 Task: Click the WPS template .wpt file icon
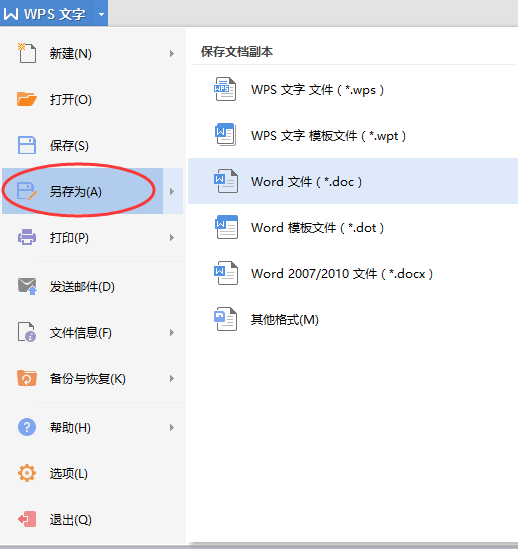click(x=225, y=135)
